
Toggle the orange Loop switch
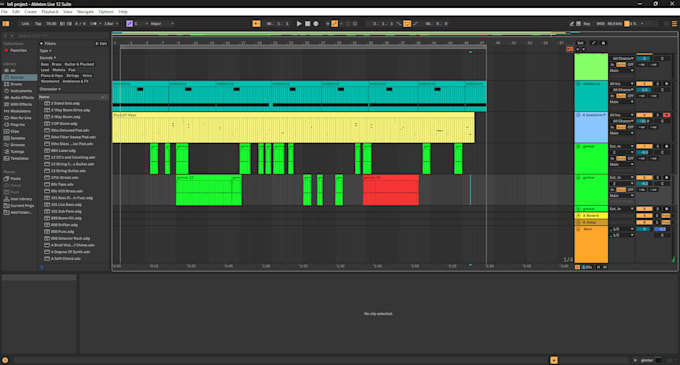(407, 24)
